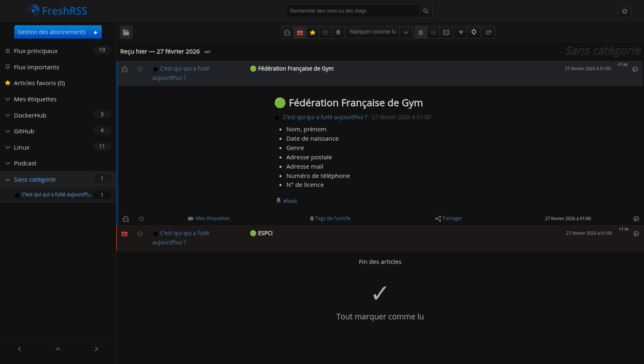Toggle display of unread articles in toolbar
Viewport: 644px width, 364px height.
pos(300,32)
